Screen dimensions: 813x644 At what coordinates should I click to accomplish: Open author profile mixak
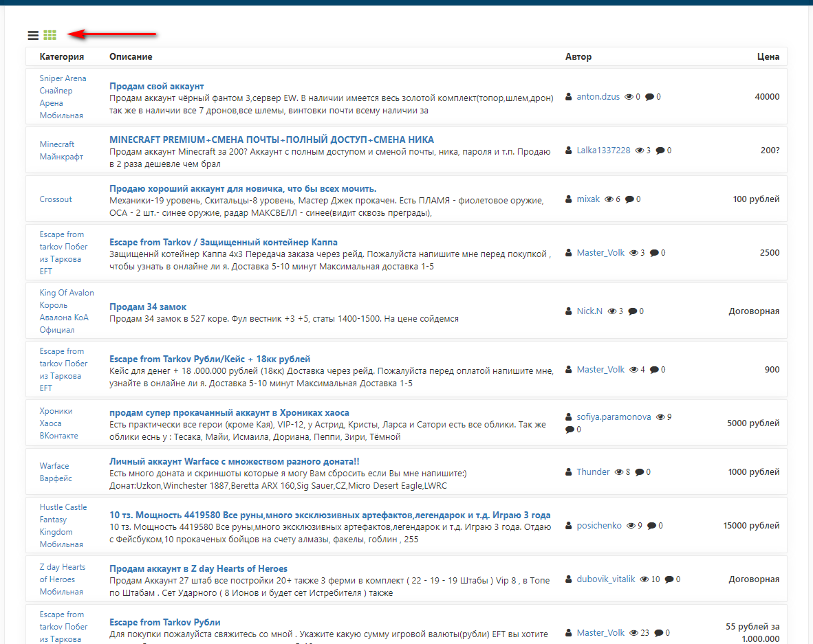click(588, 199)
